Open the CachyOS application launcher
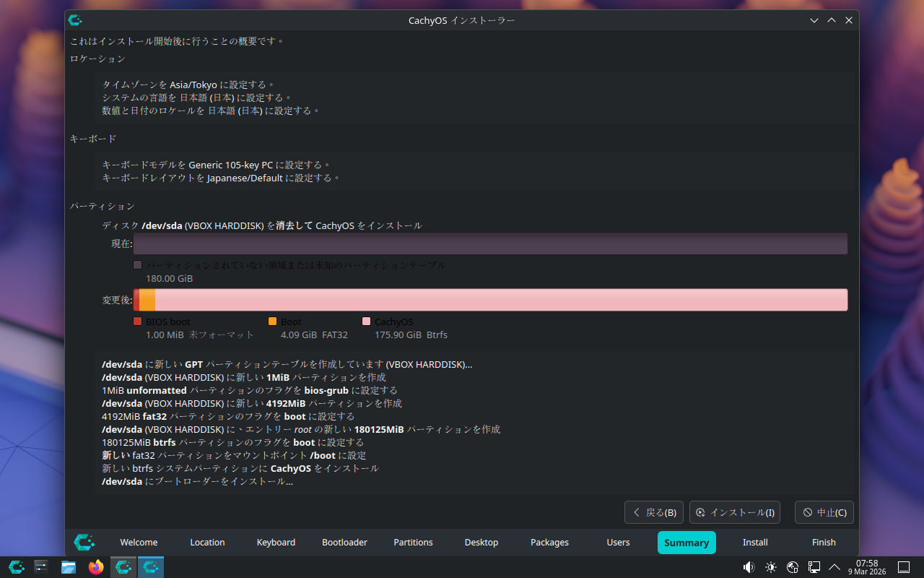 click(16, 567)
